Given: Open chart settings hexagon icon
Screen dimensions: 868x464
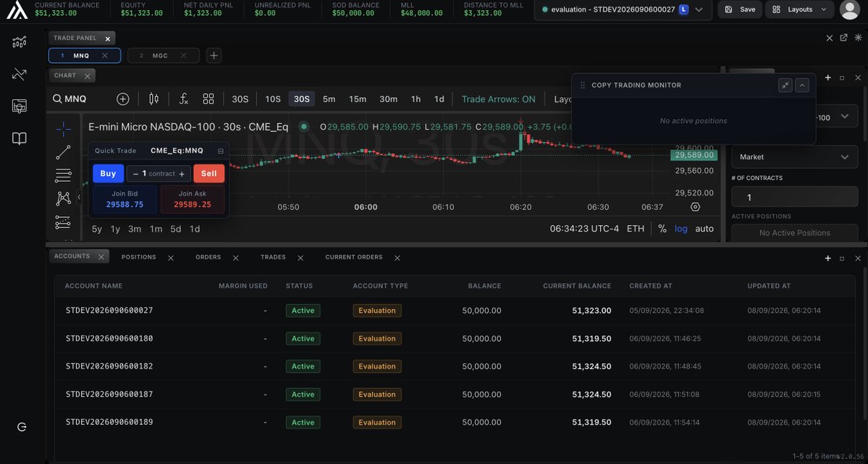Looking at the screenshot, I should [695, 207].
